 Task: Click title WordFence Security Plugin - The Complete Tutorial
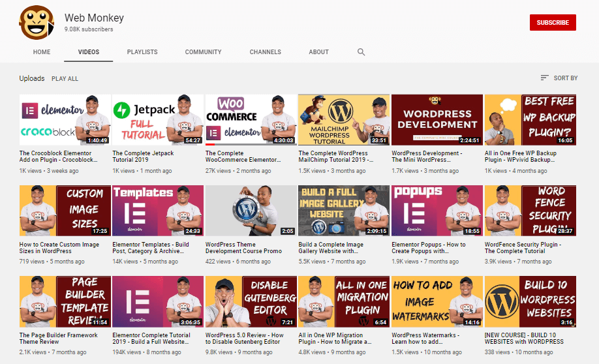pyautogui.click(x=523, y=247)
